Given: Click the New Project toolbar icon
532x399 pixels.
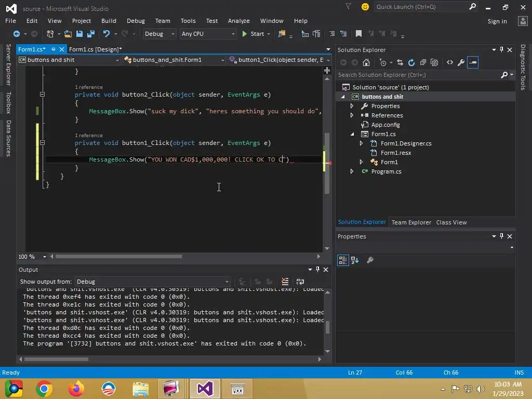Looking at the screenshot, I should [x=50, y=34].
